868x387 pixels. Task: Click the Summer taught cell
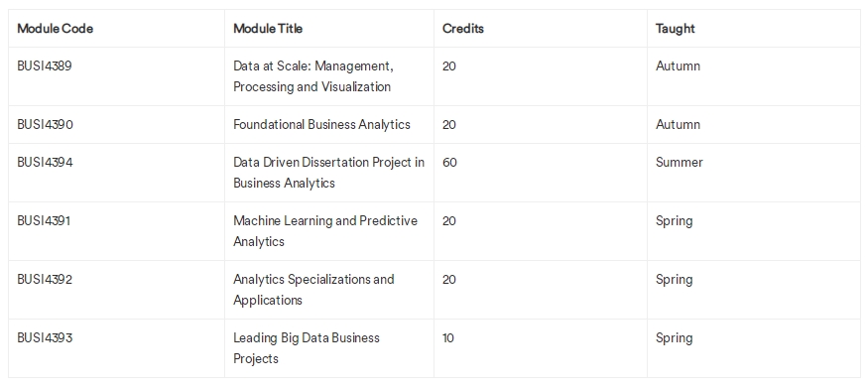click(x=680, y=162)
